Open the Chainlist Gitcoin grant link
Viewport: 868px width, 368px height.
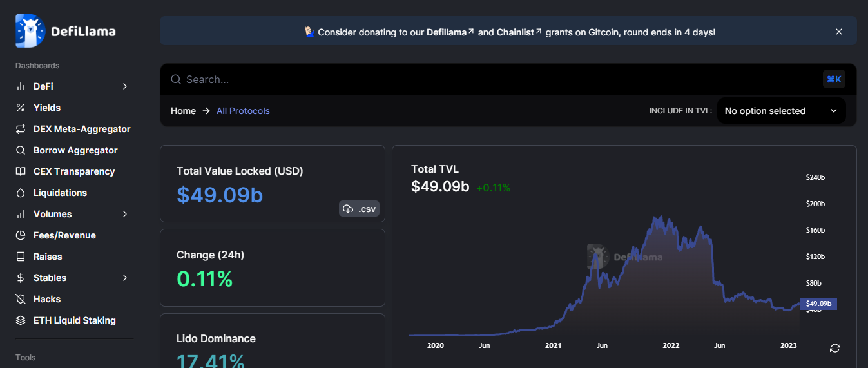click(x=519, y=32)
